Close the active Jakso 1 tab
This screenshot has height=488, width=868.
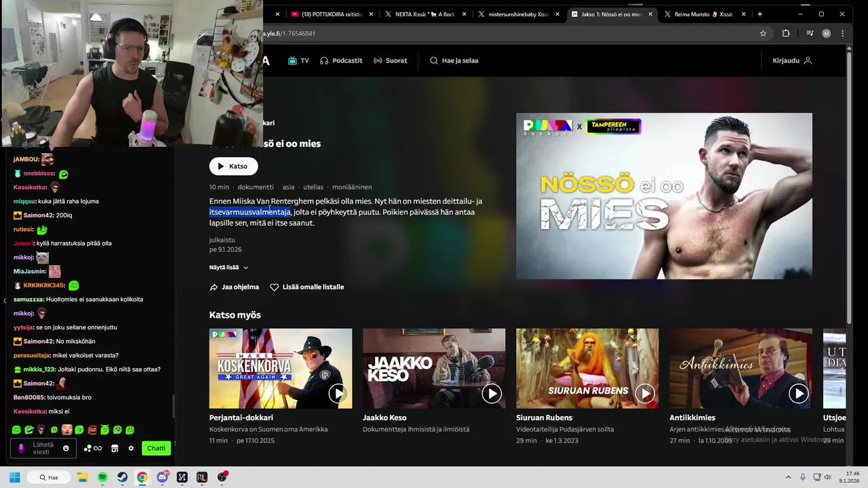(651, 14)
